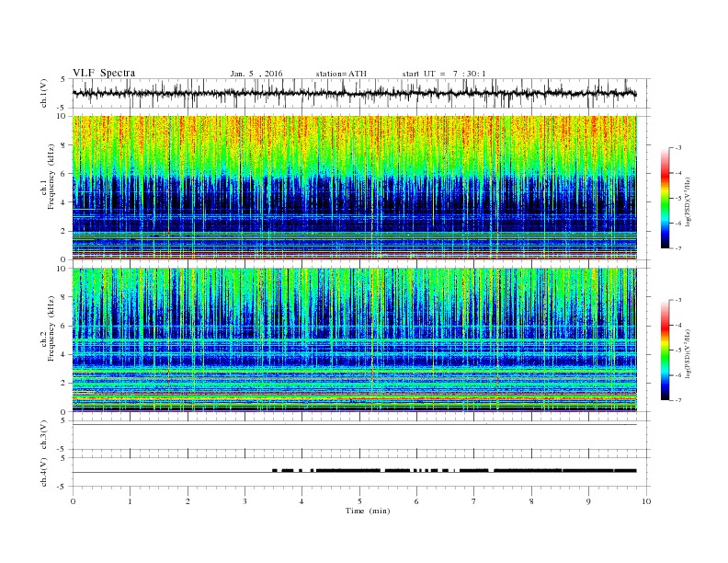Viewport: 728px width, 563px height.
Task: Click the "-3" tick on ch.1 color bar
Action: click(678, 148)
